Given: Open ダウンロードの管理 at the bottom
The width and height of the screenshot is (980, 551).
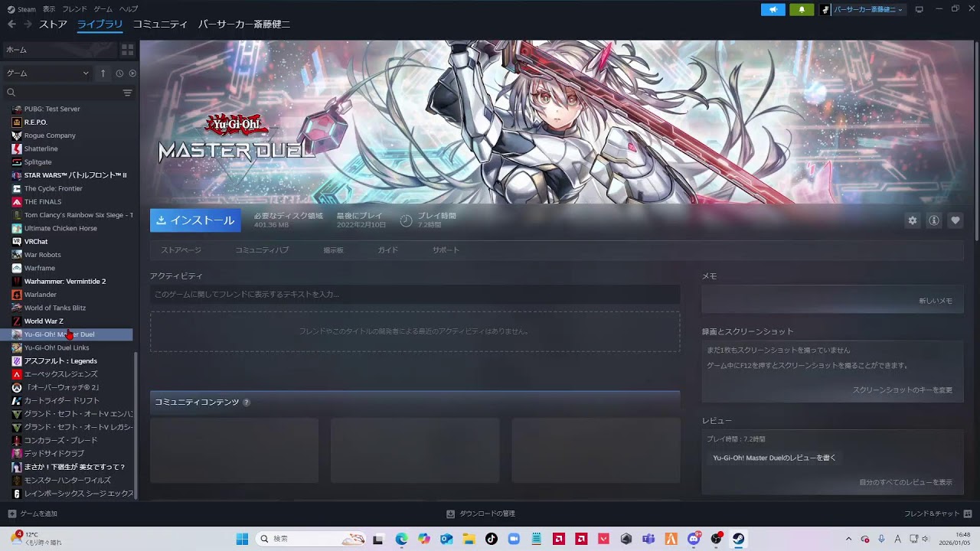Looking at the screenshot, I should [481, 514].
